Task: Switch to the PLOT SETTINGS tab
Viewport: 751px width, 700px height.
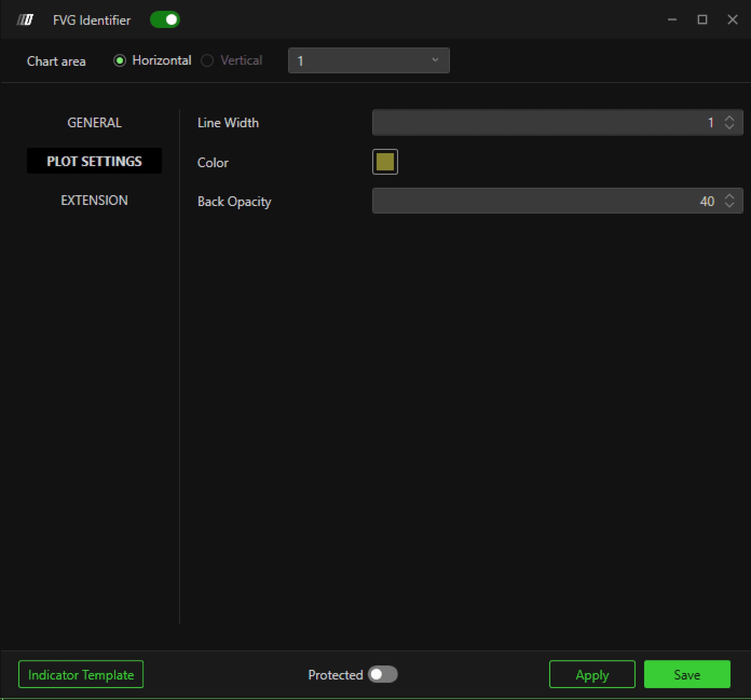Action: (x=94, y=161)
